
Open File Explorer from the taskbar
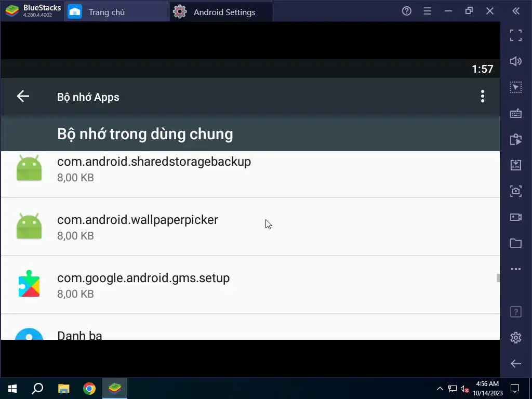pos(63,389)
